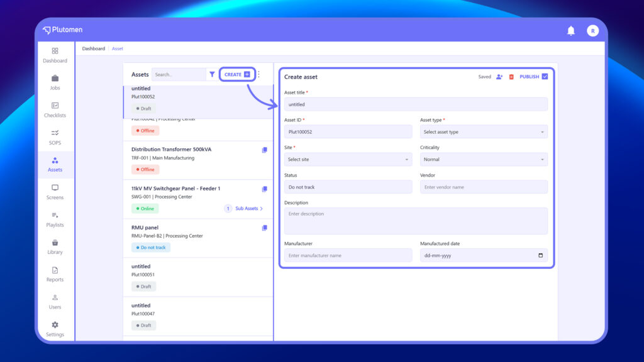The width and height of the screenshot is (644, 362).
Task: Click PUBLISH button
Action: (x=533, y=77)
